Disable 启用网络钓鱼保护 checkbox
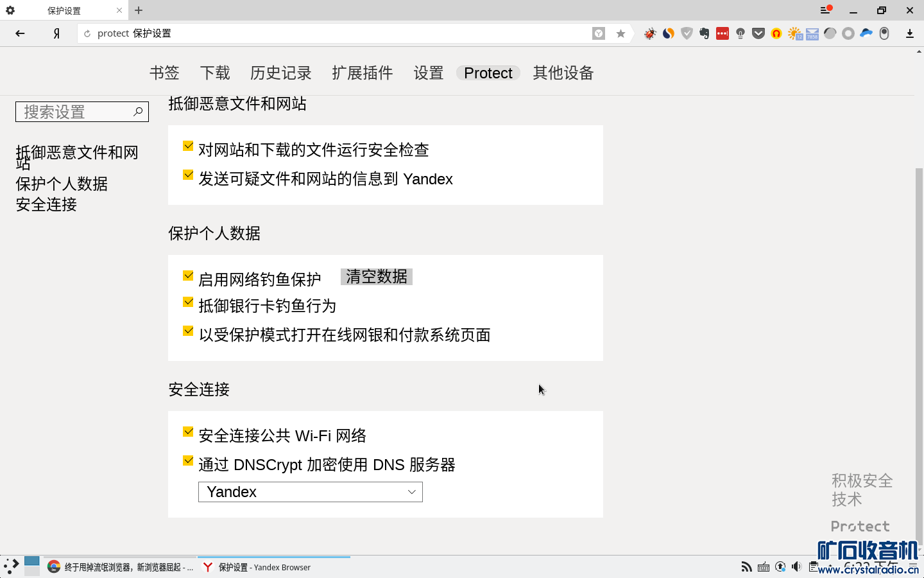This screenshot has height=578, width=924. [188, 276]
